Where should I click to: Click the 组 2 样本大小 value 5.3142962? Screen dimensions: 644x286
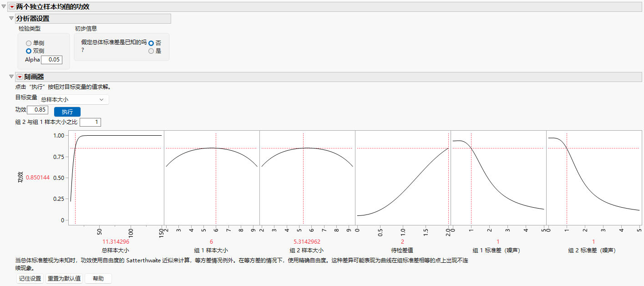307,242
